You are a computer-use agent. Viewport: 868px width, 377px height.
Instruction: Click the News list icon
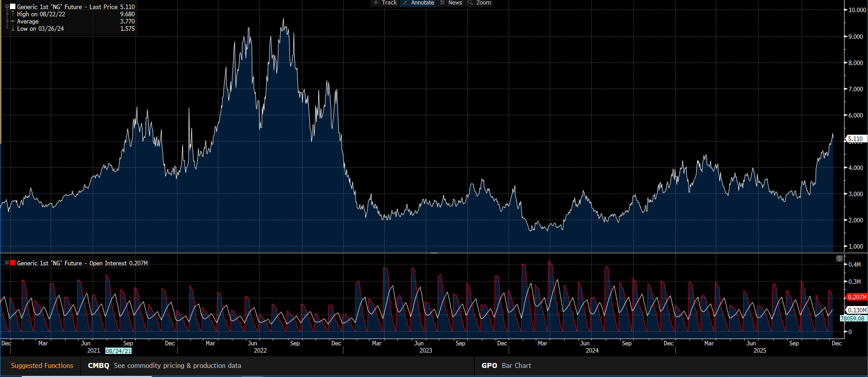coord(443,3)
